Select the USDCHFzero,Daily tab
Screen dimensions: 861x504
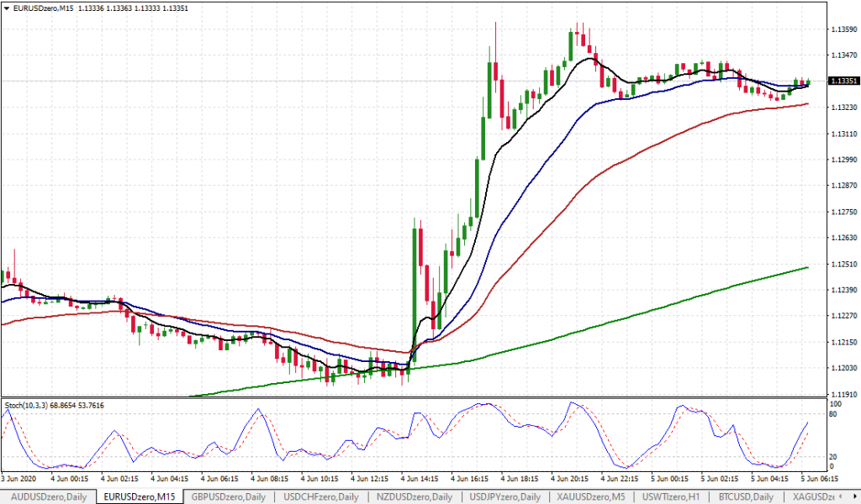321,496
